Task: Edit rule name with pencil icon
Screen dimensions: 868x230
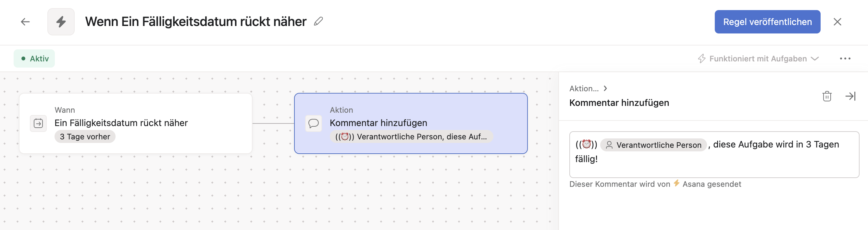Action: 318,21
